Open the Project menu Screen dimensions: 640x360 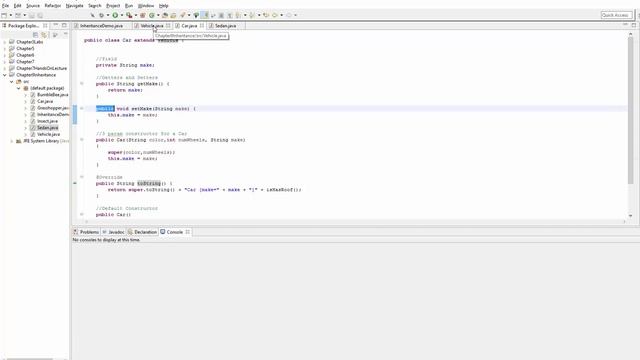tap(113, 6)
